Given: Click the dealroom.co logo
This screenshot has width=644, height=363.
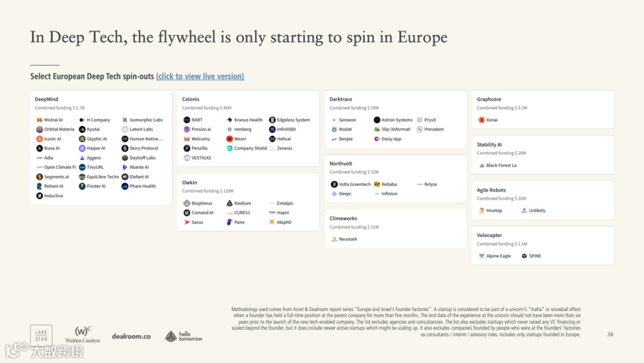Looking at the screenshot, I should [131, 336].
